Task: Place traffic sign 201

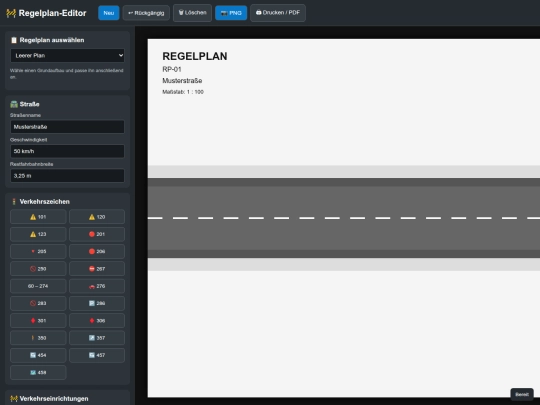Action: point(97,234)
